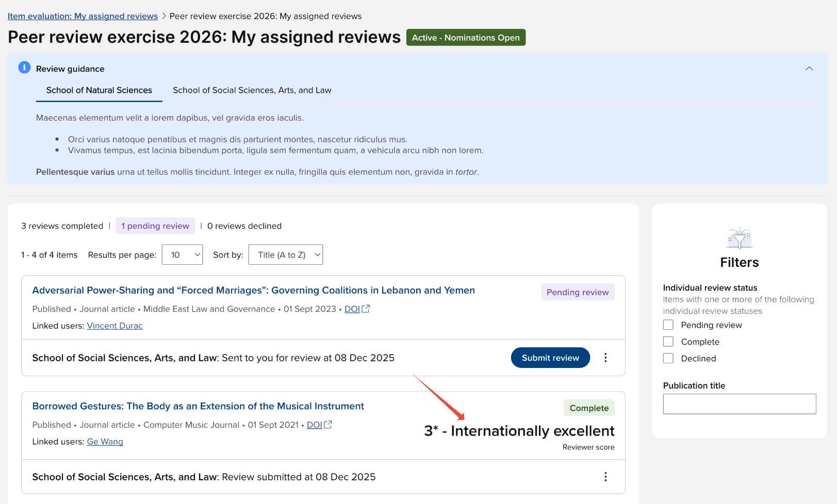Check the Declined filter checkbox

668,359
